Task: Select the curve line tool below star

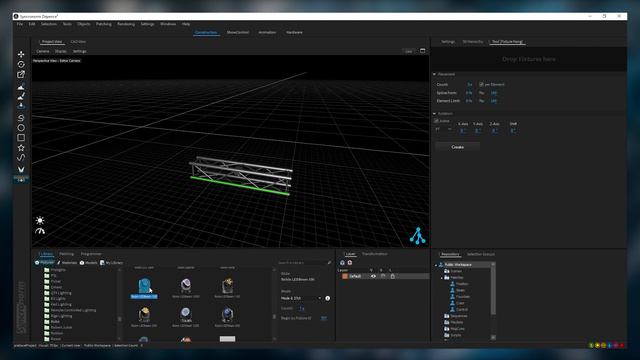Action: pyautogui.click(x=21, y=158)
